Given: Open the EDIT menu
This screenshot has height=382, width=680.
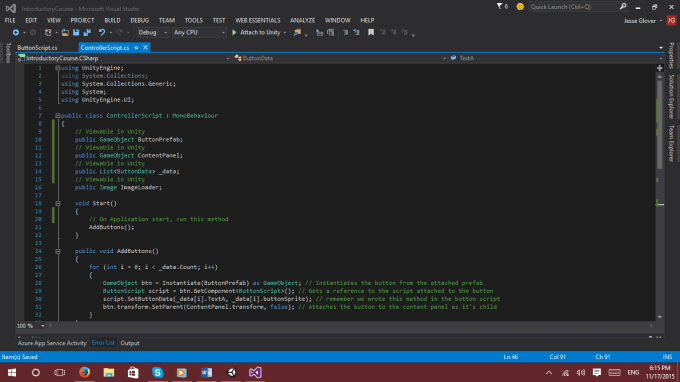Looking at the screenshot, I should [x=31, y=20].
